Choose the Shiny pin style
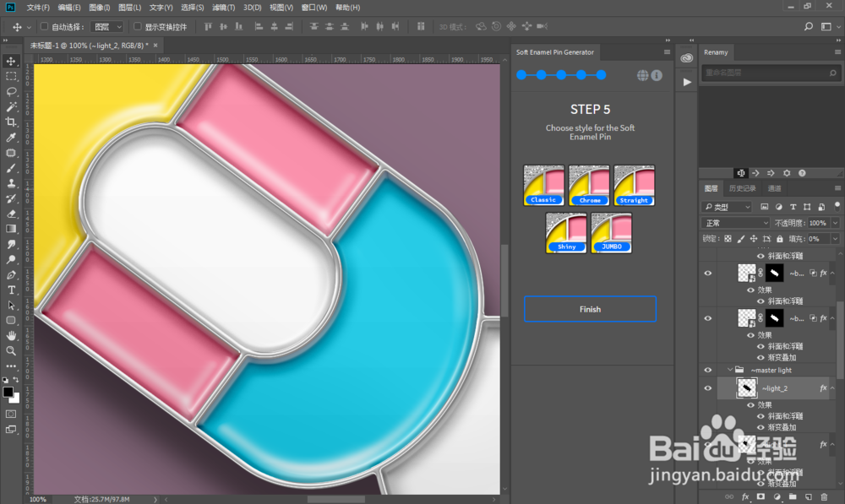 566,233
